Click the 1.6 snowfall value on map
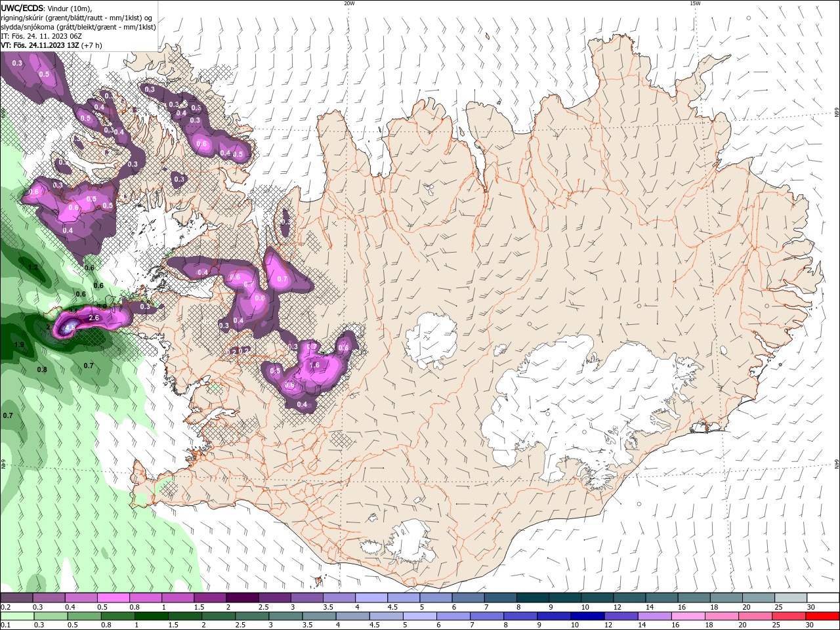Viewport: 840px width, 630px height. (x=314, y=365)
